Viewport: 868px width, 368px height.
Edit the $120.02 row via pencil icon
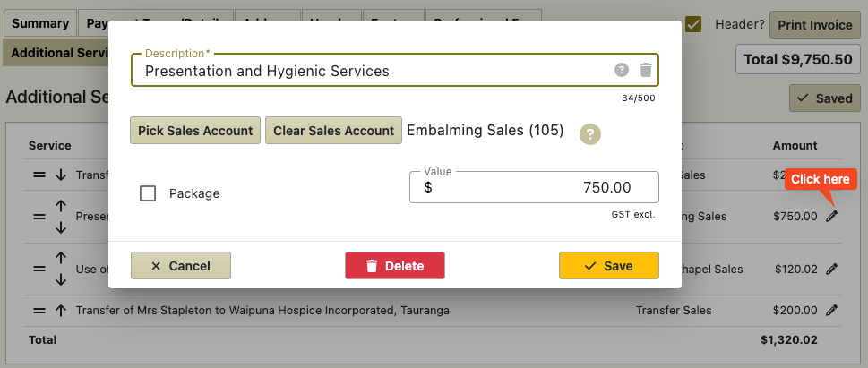click(x=831, y=270)
